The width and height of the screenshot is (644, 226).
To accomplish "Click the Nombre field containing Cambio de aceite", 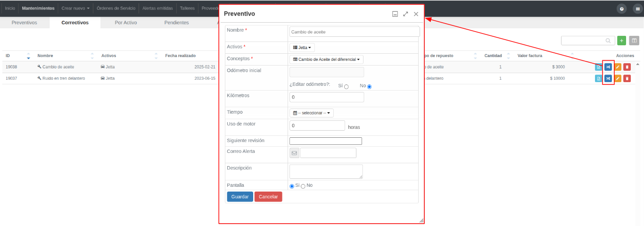I will click(355, 32).
